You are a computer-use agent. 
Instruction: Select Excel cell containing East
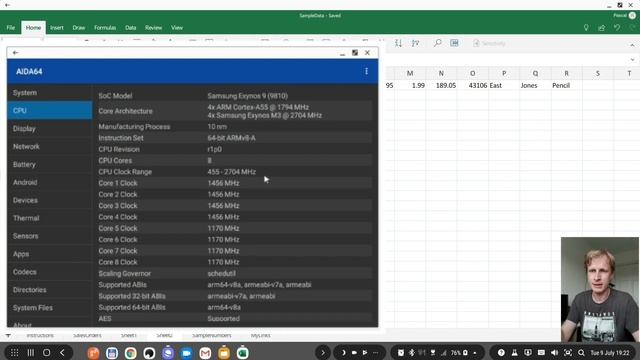pyautogui.click(x=504, y=85)
